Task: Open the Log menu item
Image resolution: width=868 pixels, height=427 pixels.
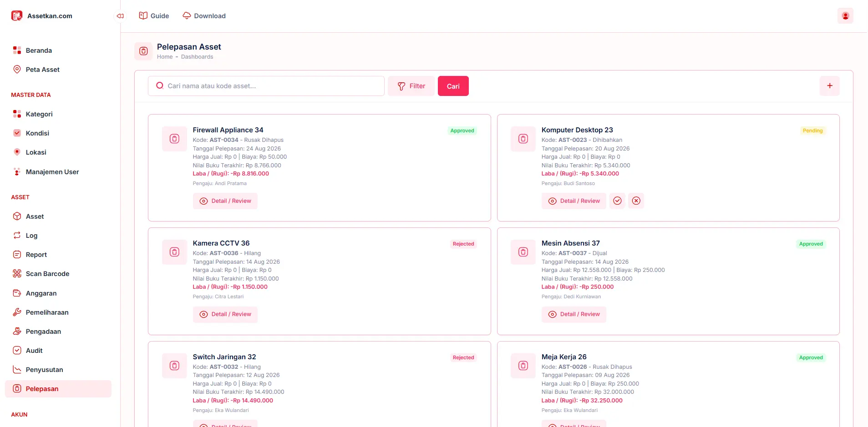Action: [x=58, y=236]
